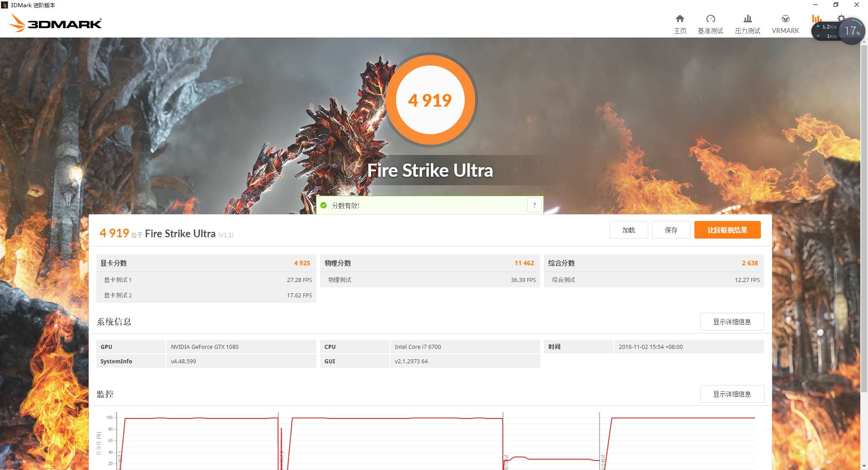Click the NVIDIA GeForce GTX 1080 cell
Viewport: 868px width, 470px height.
tap(241, 347)
